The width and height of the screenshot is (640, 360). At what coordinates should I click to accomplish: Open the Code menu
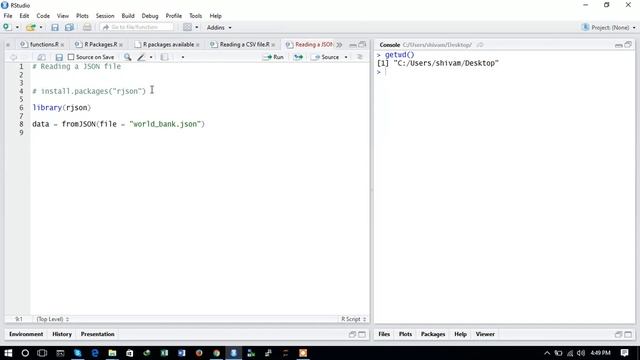[43, 16]
